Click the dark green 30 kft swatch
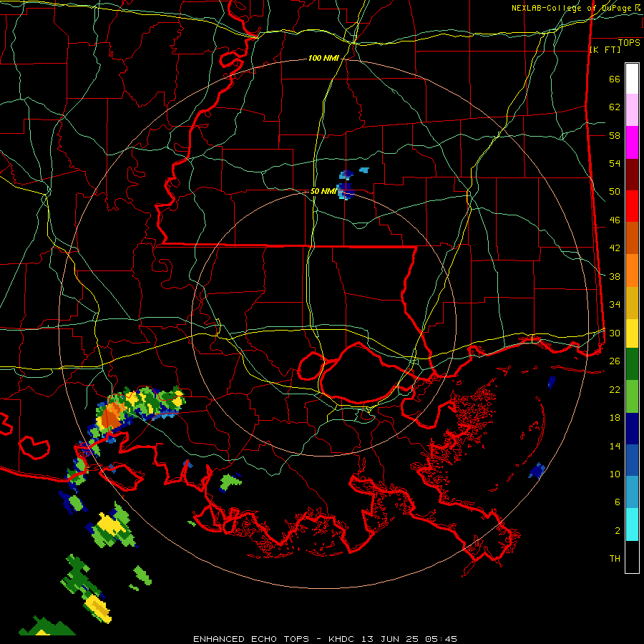Image resolution: width=644 pixels, height=644 pixels. 632,364
